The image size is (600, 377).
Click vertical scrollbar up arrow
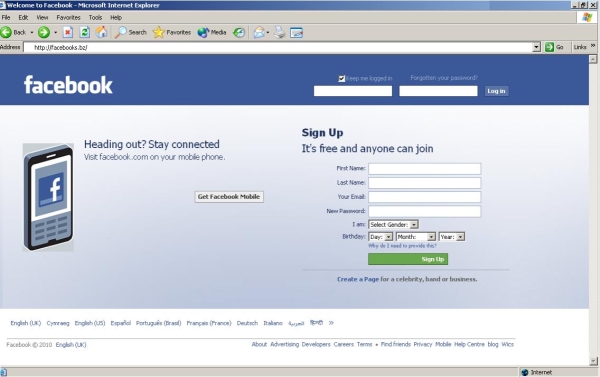(x=593, y=59)
